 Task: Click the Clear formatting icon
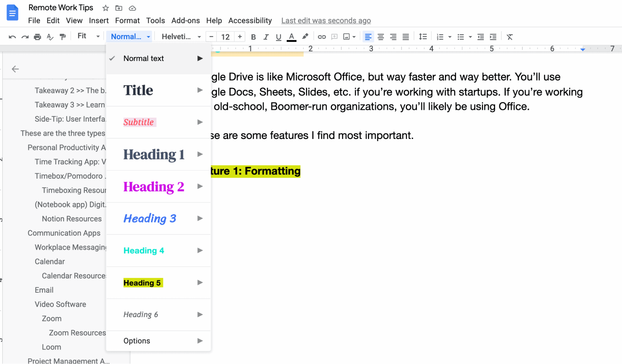coord(510,37)
